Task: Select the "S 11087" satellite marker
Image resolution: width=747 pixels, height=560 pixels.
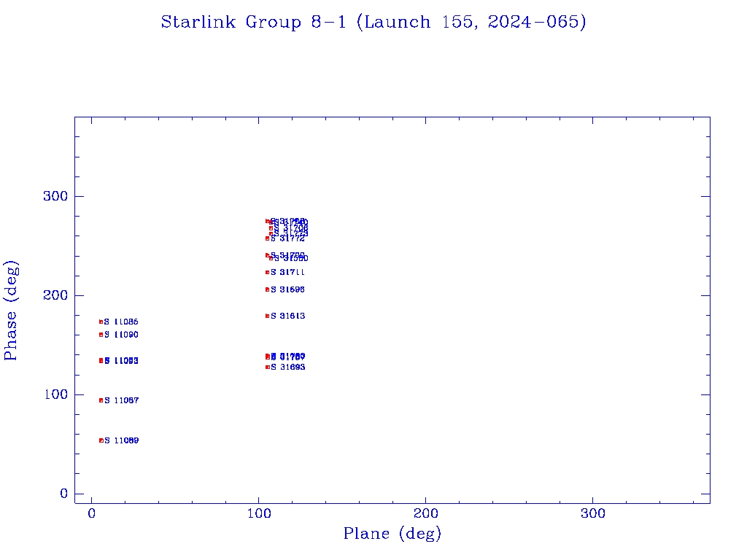Action: tap(101, 400)
